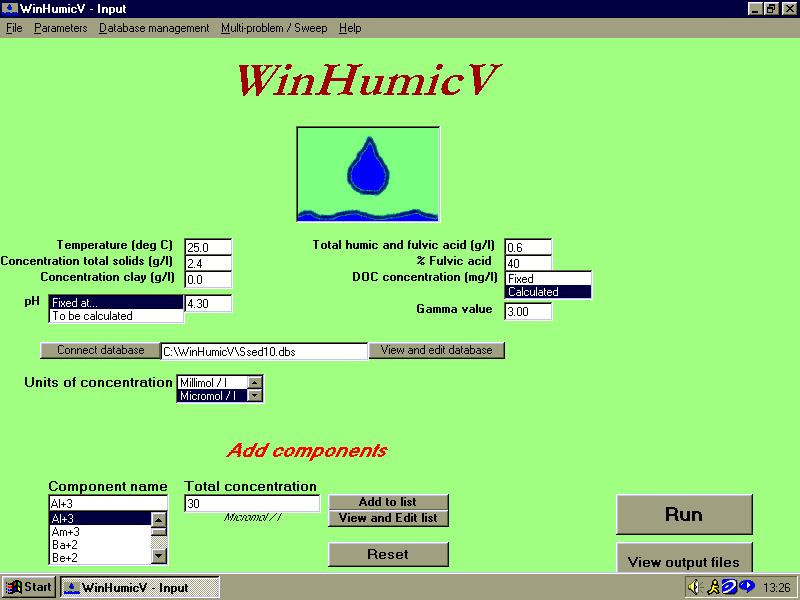Click the Connect database button
Screen dimensions: 800x600
[x=99, y=350]
